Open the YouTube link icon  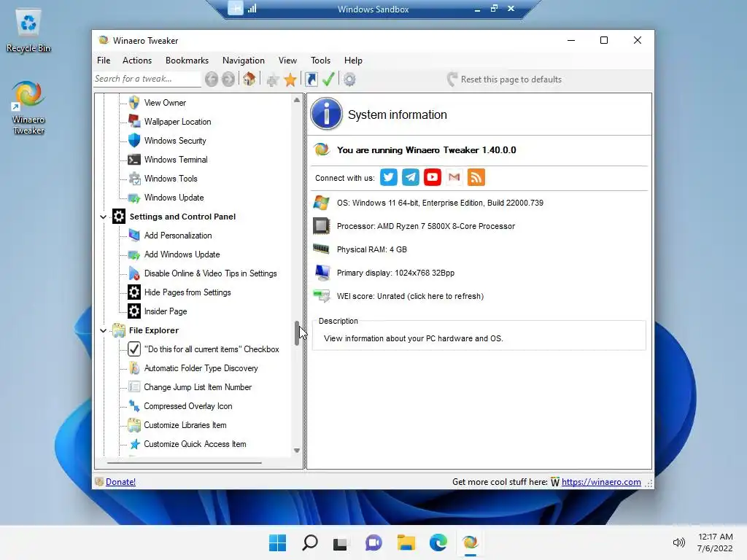point(433,178)
